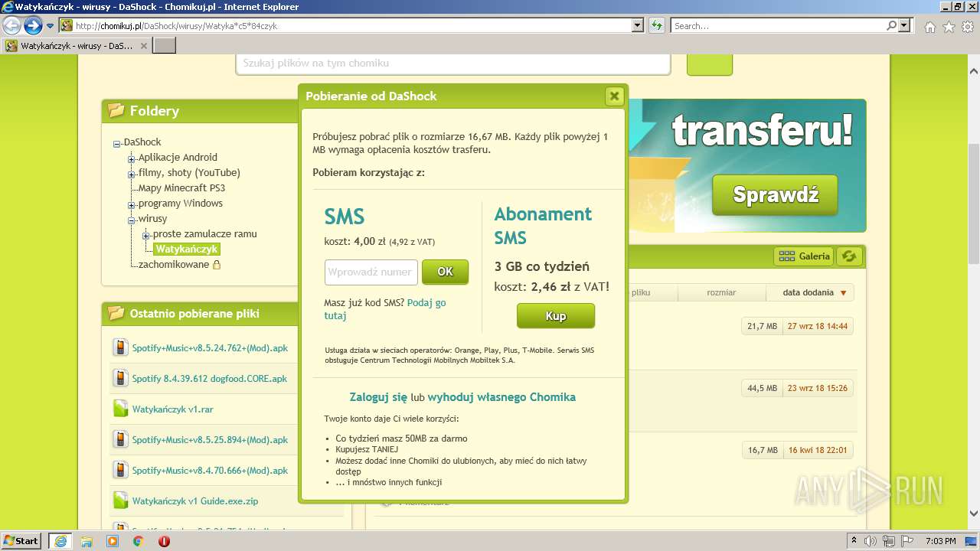
Task: Click the green refresh icon beside Galeria
Action: coord(848,256)
